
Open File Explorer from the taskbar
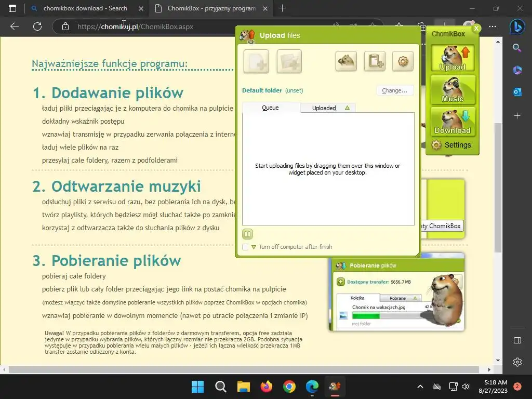pos(244,387)
